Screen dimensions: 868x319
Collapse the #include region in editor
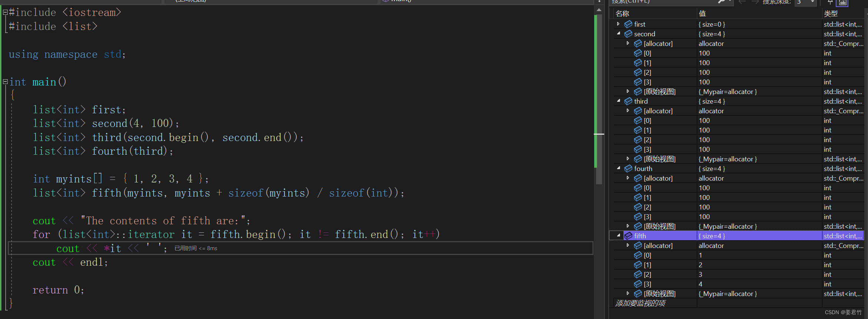coord(5,13)
